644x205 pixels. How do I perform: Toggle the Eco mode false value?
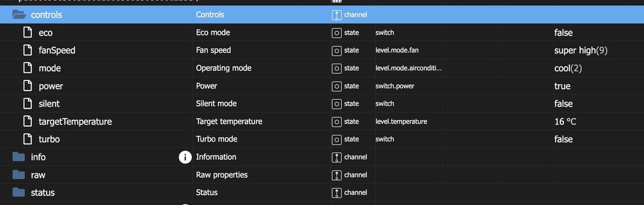click(x=563, y=33)
